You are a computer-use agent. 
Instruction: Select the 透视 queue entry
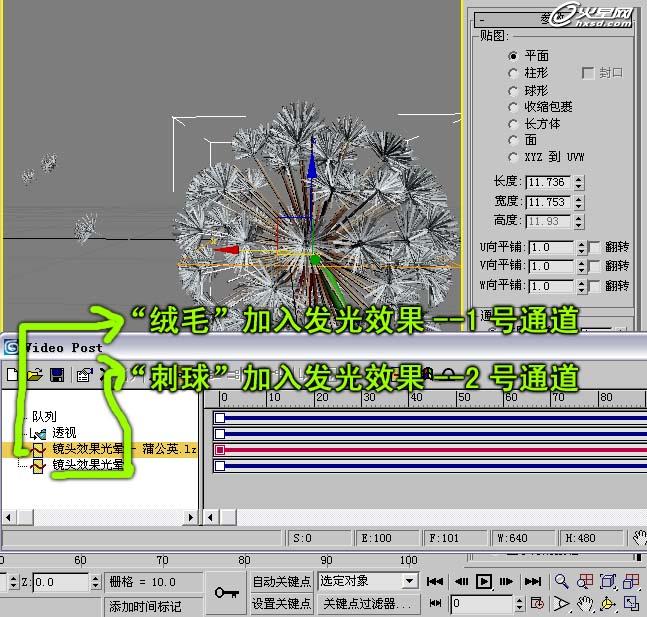(65, 433)
